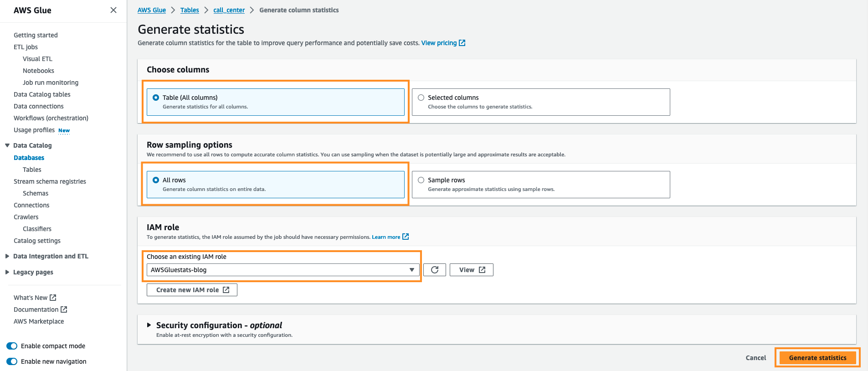Open Stream schema registries page
The width and height of the screenshot is (868, 371).
[50, 181]
